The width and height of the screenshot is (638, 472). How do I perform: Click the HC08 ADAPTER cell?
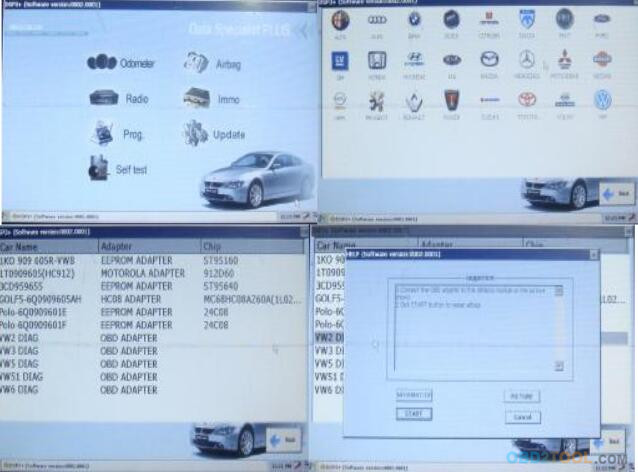pyautogui.click(x=131, y=299)
